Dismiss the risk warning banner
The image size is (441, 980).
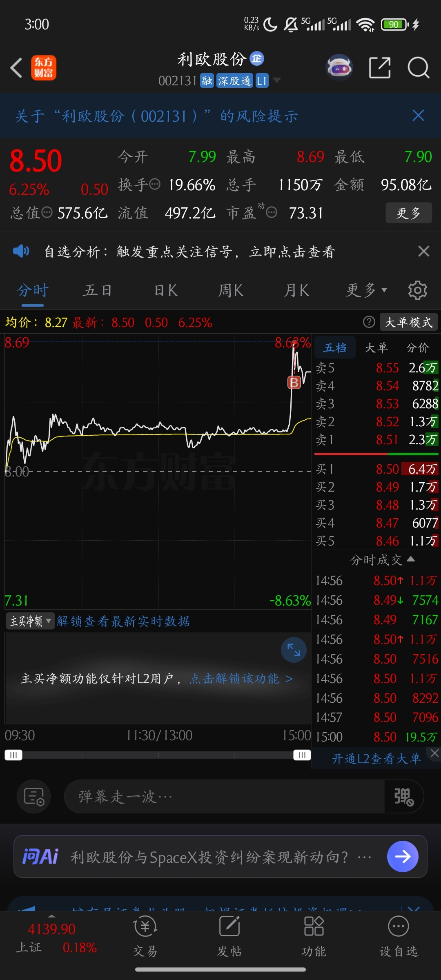coord(419,116)
